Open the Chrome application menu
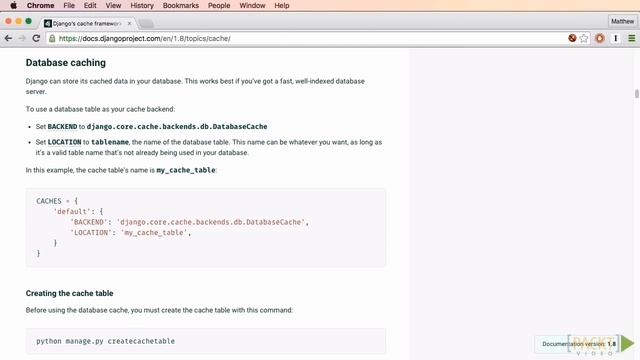 [x=40, y=5]
